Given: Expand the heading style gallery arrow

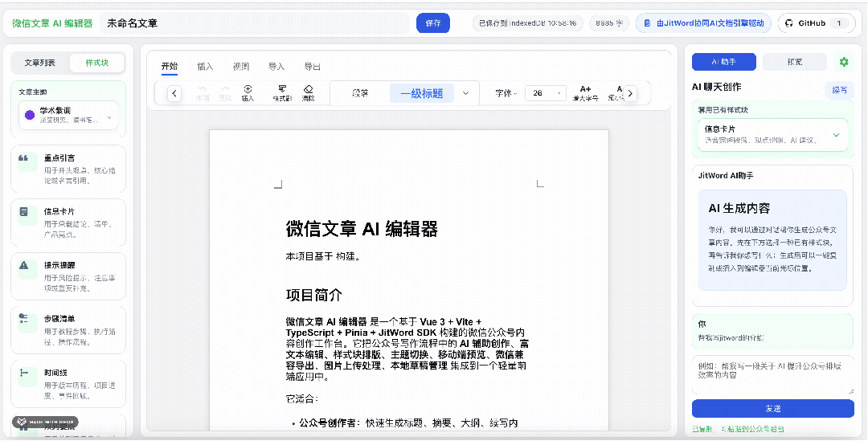Looking at the screenshot, I should (x=465, y=93).
